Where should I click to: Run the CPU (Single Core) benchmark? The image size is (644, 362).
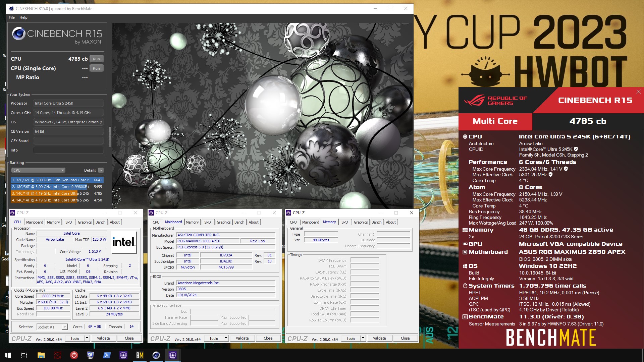[97, 68]
